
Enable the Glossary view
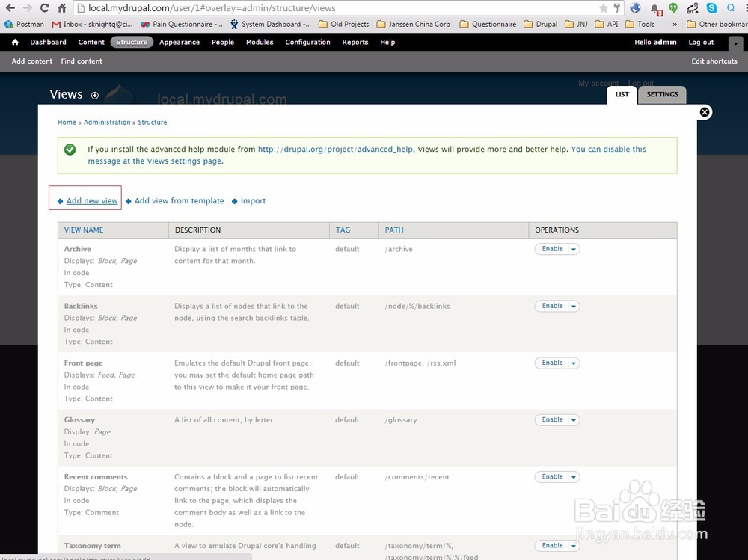click(552, 419)
